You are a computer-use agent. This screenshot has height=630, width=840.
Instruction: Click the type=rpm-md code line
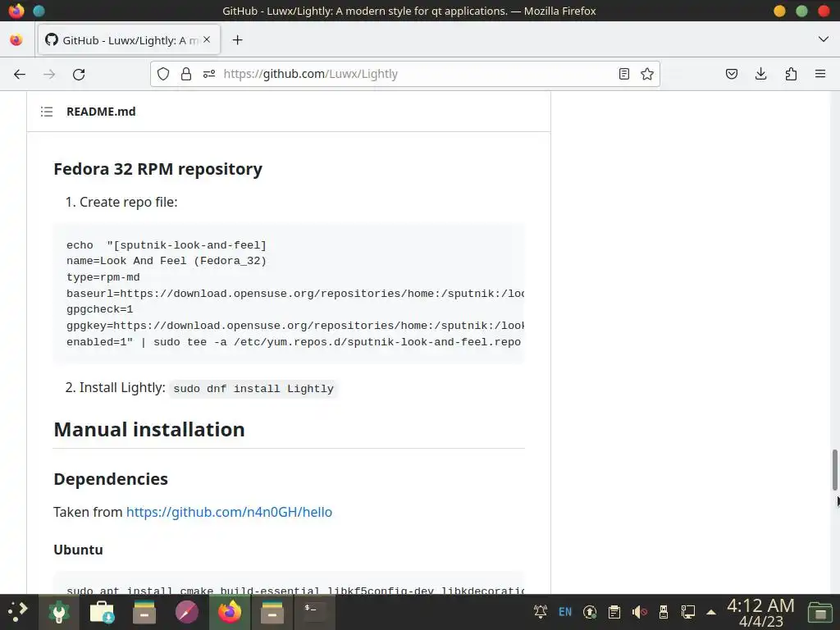[103, 277]
